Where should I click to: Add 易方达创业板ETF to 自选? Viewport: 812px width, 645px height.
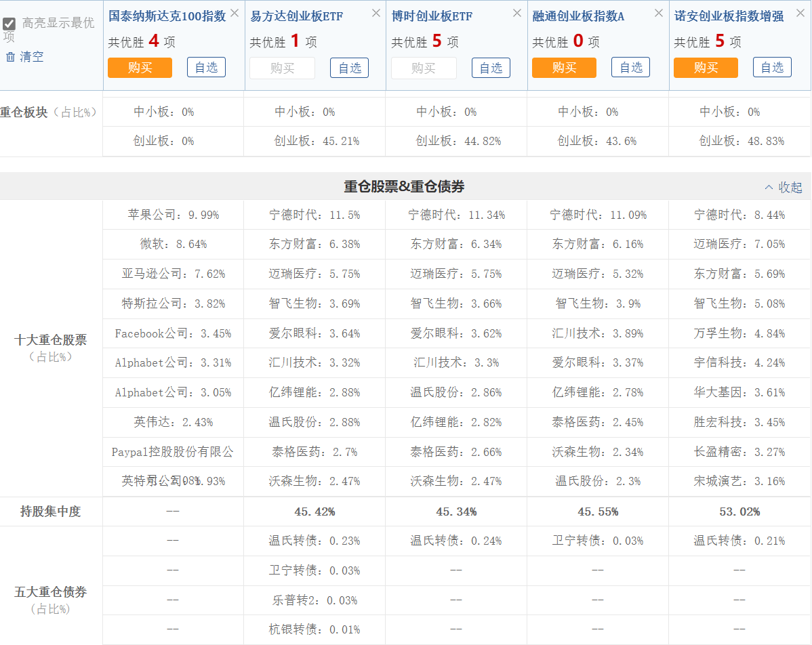coord(348,68)
